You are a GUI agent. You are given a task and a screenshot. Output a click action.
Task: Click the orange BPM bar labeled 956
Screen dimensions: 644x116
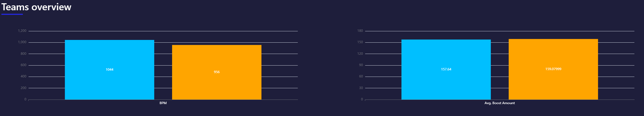[217, 72]
